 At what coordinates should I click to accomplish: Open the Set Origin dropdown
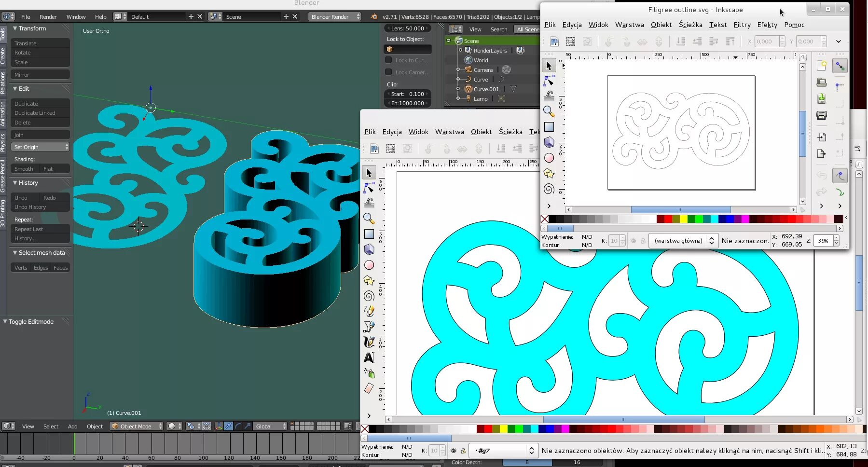[41, 147]
